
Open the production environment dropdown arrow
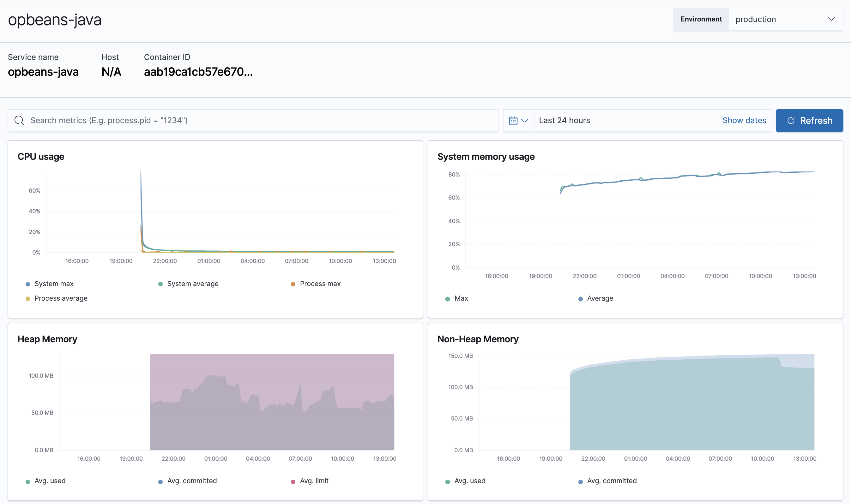click(x=831, y=19)
